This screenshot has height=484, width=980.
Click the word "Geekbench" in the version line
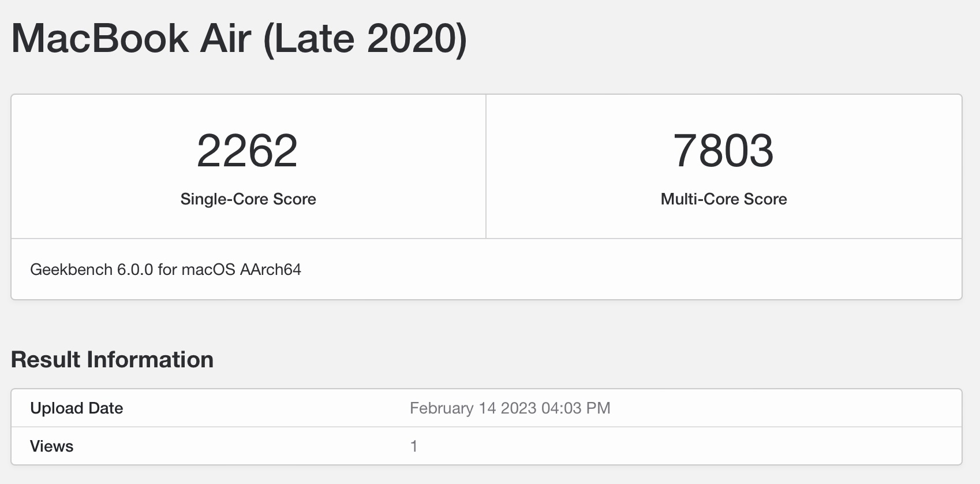pos(71,270)
